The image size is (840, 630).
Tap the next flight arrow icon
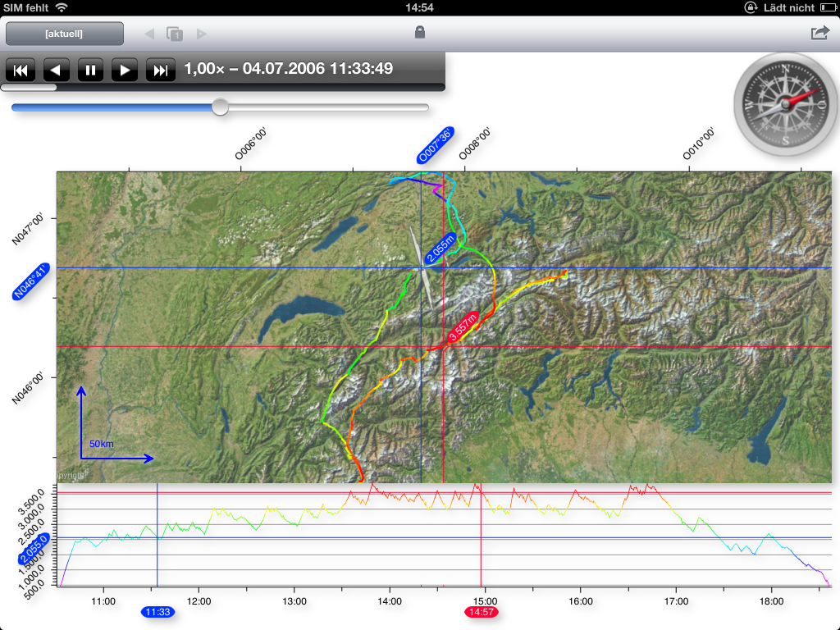pyautogui.click(x=202, y=34)
